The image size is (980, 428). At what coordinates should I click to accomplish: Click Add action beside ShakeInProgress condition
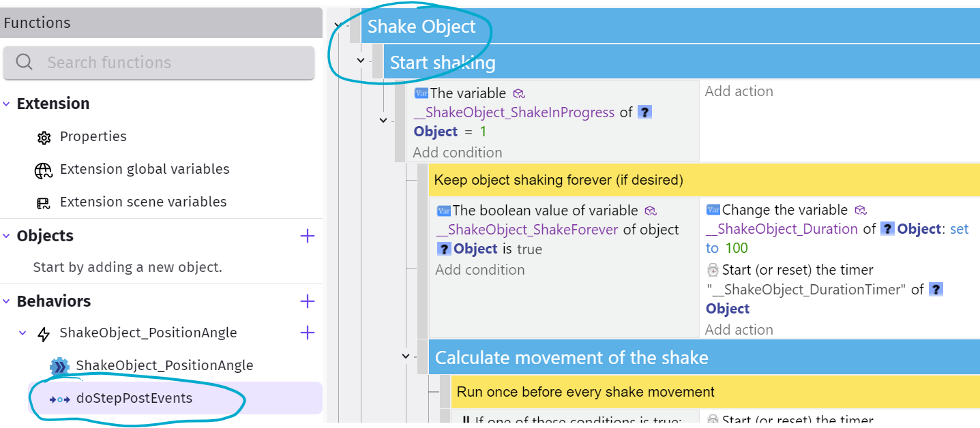click(x=739, y=91)
